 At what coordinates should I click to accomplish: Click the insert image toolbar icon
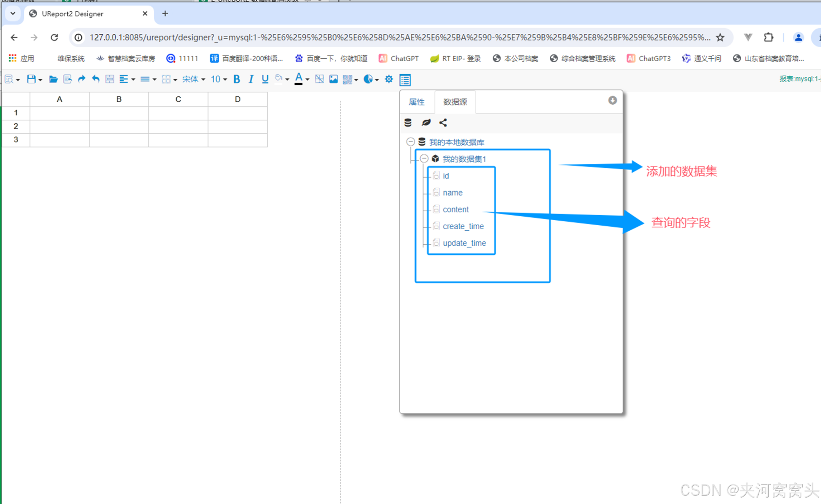click(333, 79)
